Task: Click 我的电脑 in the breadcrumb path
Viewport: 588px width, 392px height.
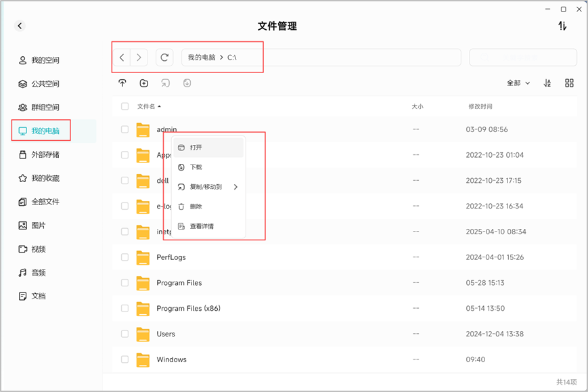Action: (x=202, y=58)
